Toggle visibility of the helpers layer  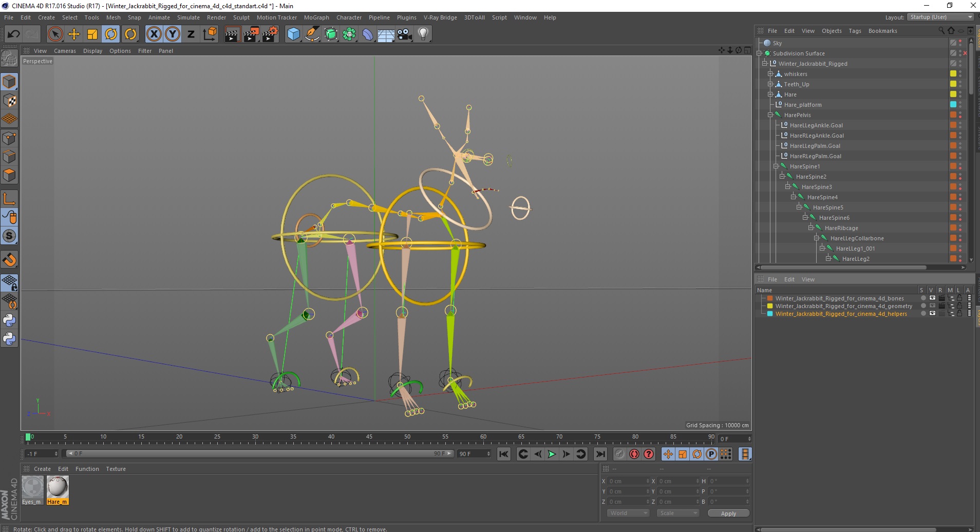pos(932,314)
